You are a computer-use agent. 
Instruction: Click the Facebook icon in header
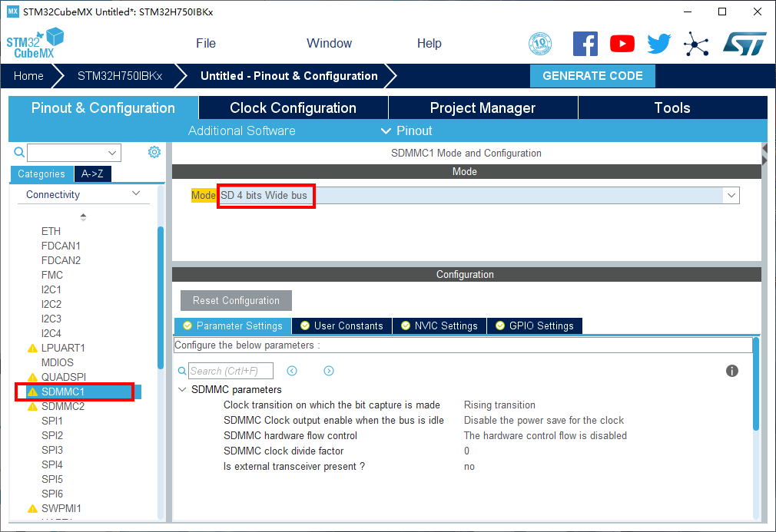click(x=585, y=44)
